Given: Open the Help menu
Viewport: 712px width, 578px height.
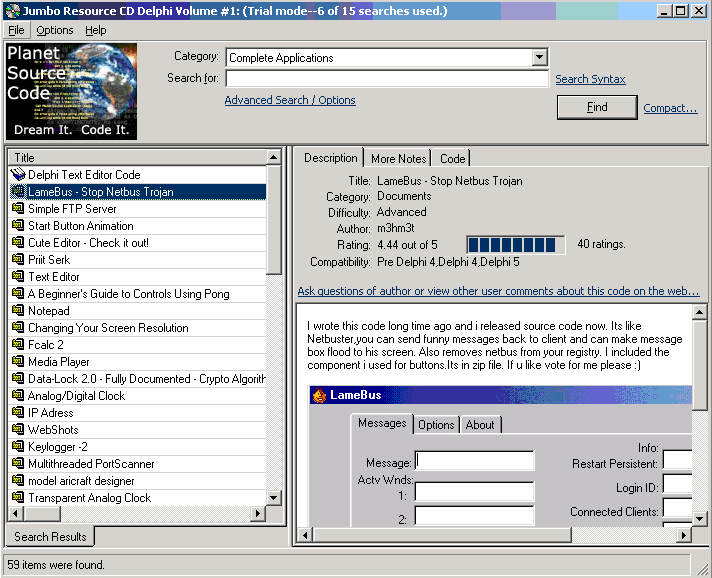Looking at the screenshot, I should [x=96, y=30].
